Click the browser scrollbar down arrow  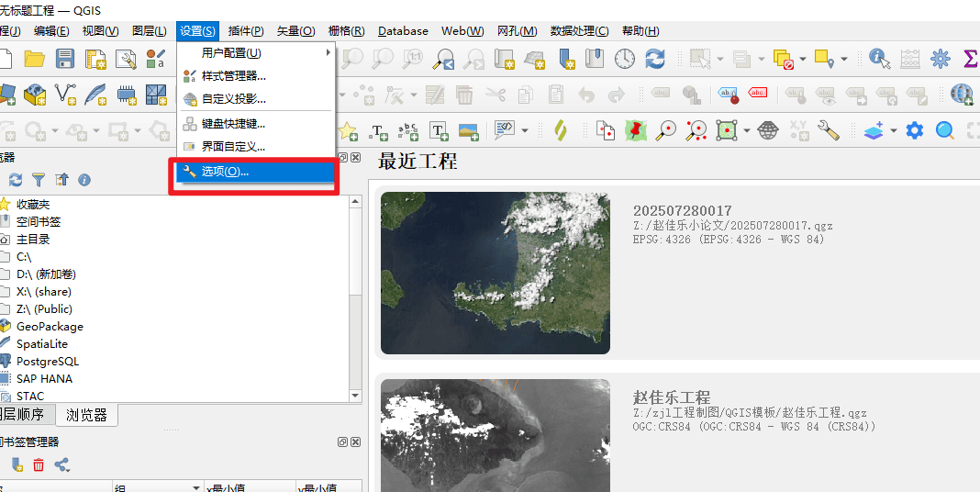(x=355, y=396)
